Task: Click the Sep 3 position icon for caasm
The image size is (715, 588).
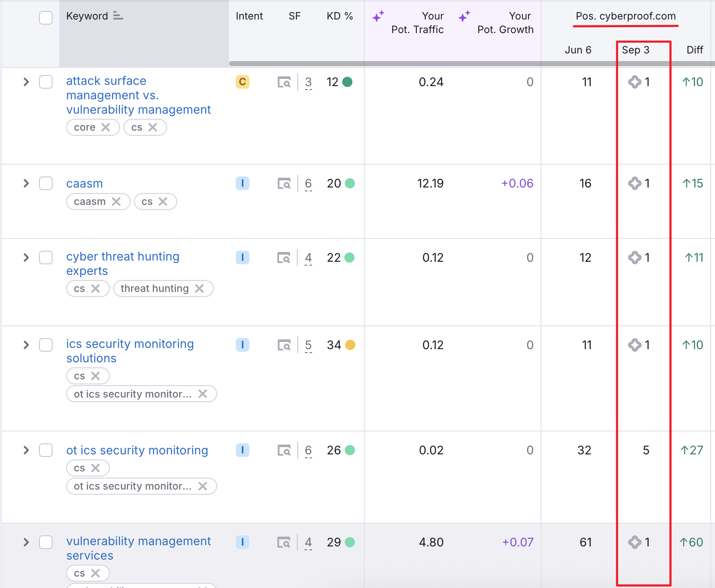Action: pyautogui.click(x=634, y=183)
